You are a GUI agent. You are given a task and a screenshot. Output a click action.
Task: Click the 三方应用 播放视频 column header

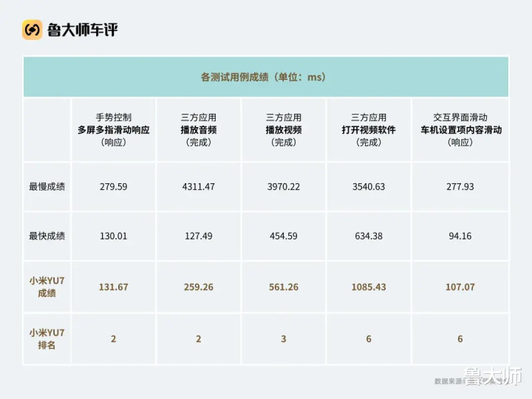click(x=284, y=130)
